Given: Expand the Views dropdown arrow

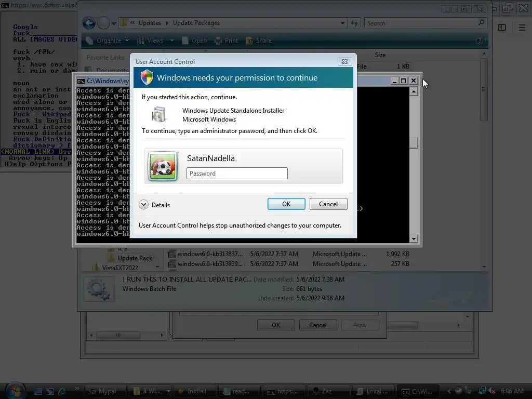Looking at the screenshot, I should pos(172,41).
